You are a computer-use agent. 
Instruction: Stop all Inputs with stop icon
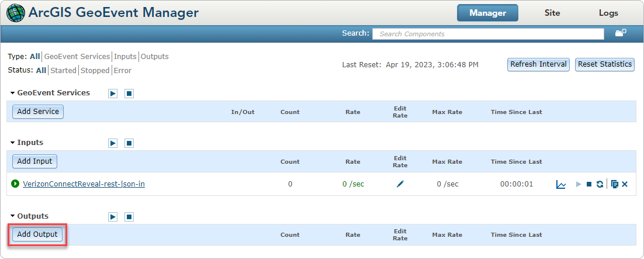pyautogui.click(x=129, y=143)
